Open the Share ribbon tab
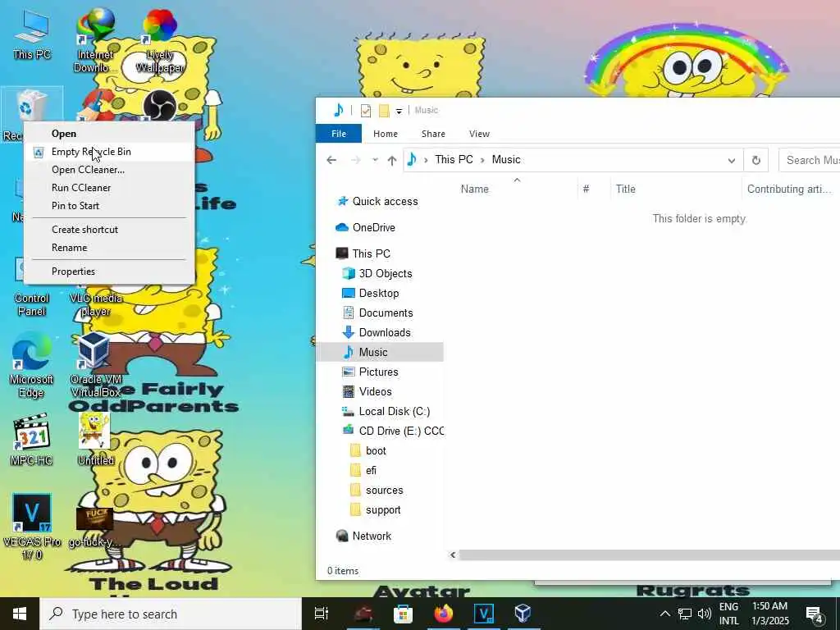 coord(433,134)
